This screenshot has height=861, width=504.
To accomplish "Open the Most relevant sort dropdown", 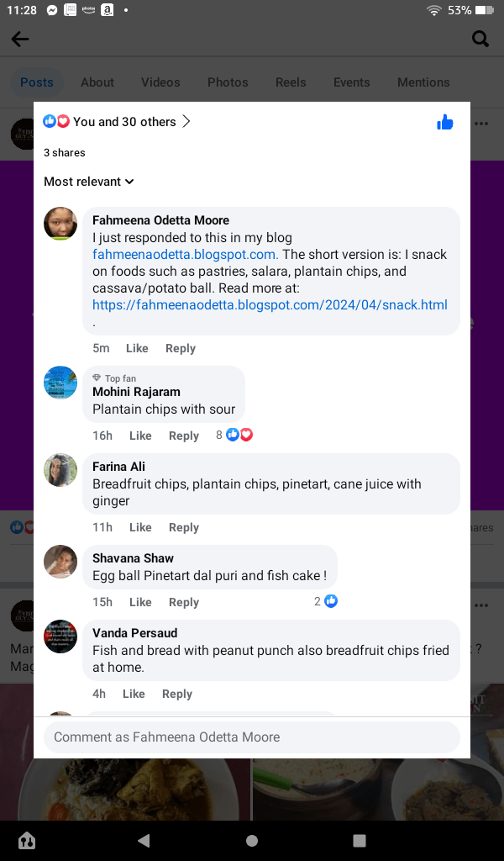I will (89, 182).
